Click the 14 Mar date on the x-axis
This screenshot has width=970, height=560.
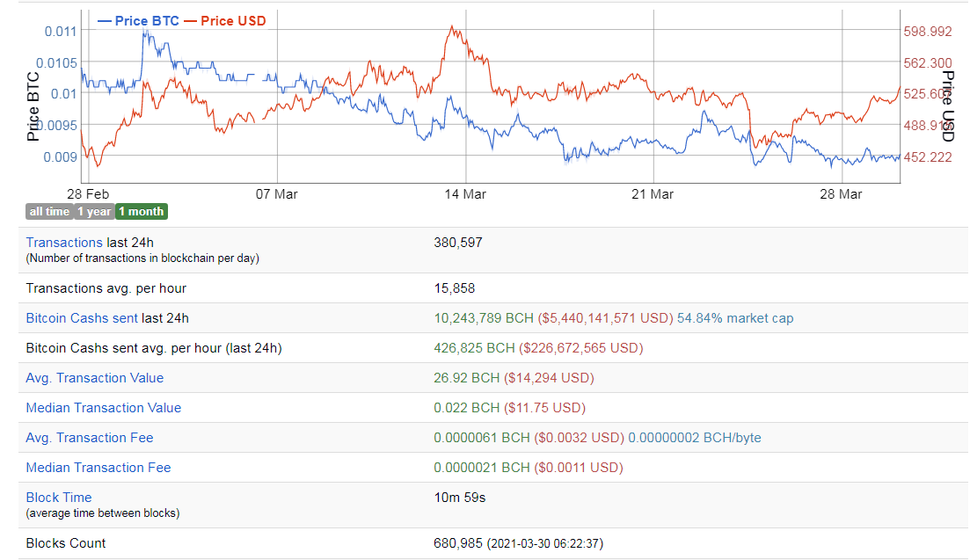465,194
